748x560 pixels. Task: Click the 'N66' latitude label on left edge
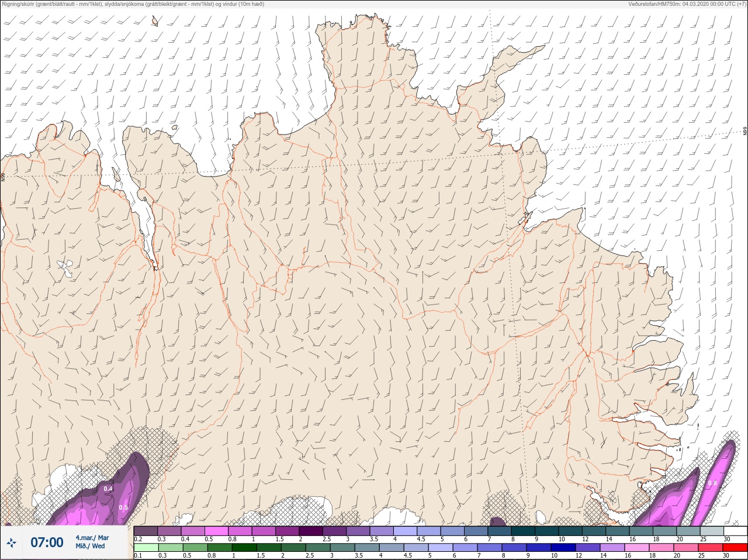click(3, 177)
